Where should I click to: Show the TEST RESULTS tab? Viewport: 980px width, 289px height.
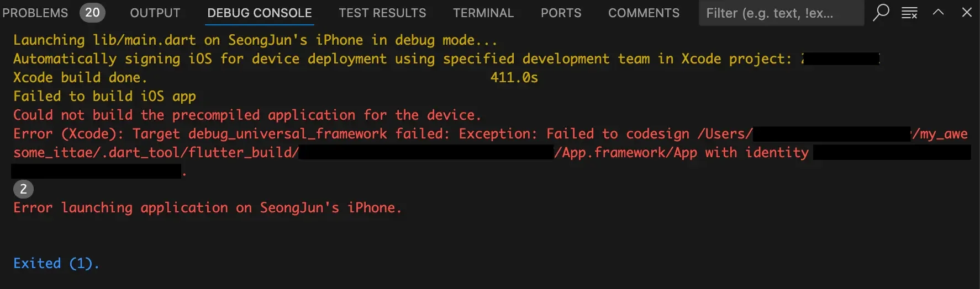point(382,13)
